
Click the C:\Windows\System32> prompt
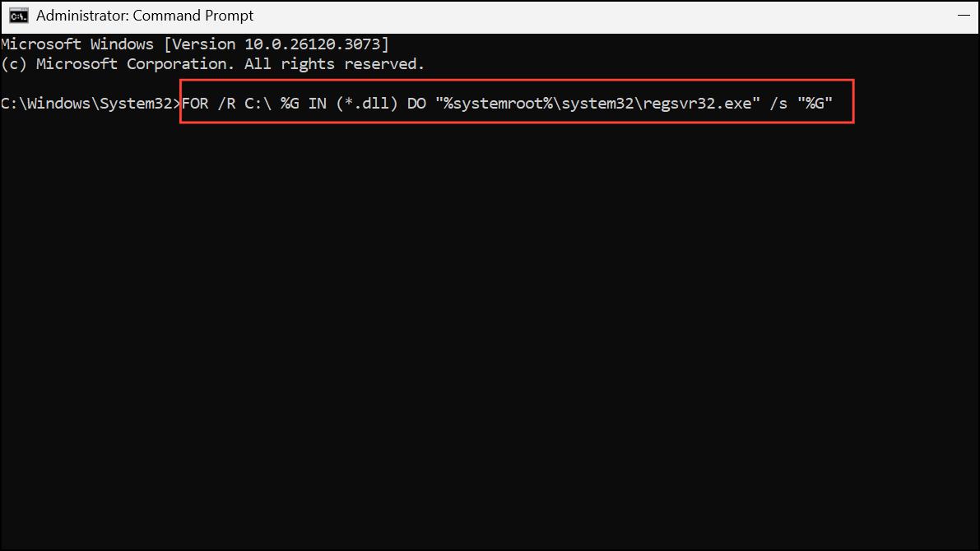pos(91,104)
